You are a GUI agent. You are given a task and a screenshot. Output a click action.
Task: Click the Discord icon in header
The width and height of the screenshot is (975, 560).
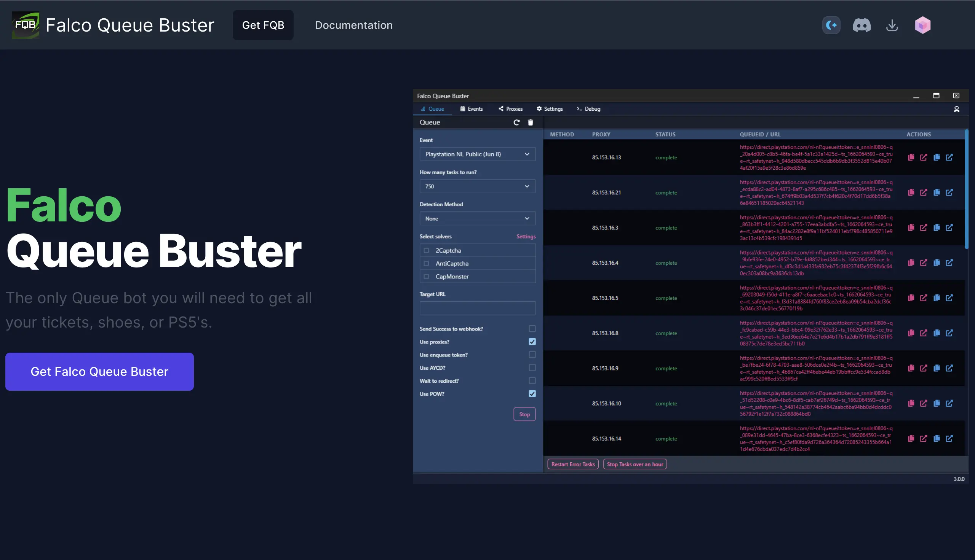862,25
